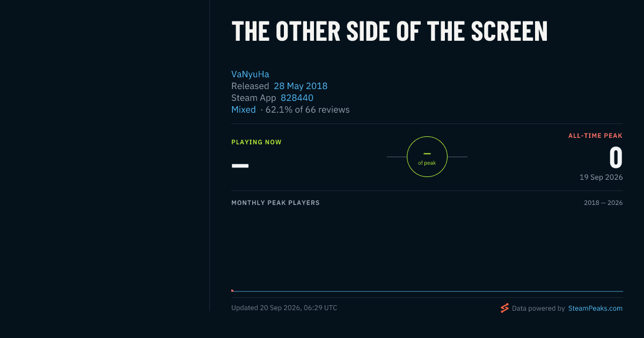Click the blue monthly peak chart line
The image size is (644, 338).
coord(427,291)
